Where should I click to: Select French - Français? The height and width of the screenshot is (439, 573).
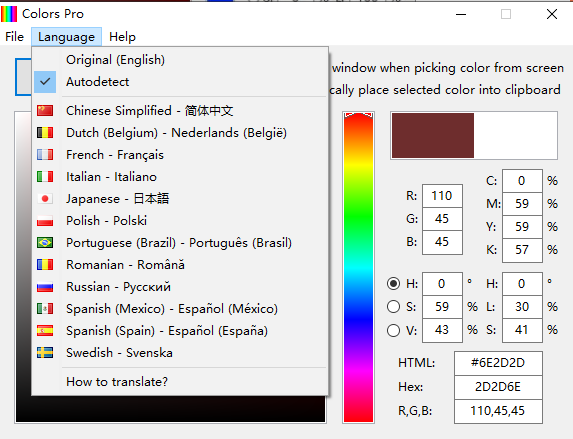180,155
